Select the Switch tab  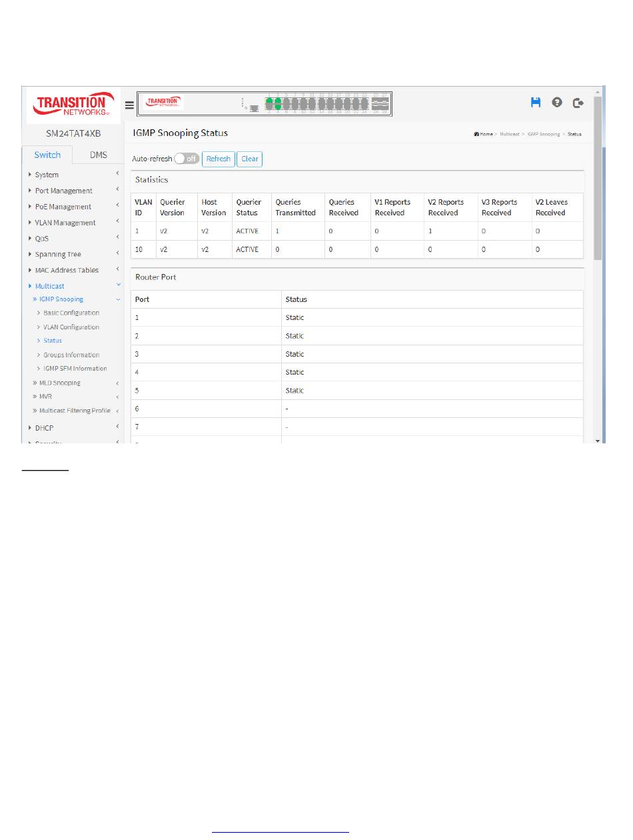[47, 155]
